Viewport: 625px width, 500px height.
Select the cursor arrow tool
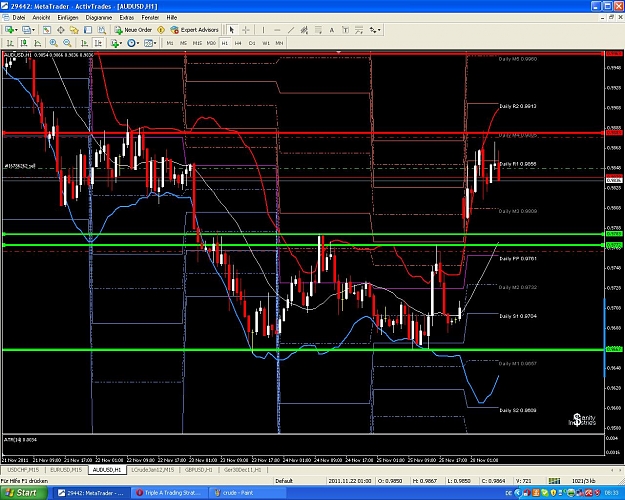click(232, 30)
